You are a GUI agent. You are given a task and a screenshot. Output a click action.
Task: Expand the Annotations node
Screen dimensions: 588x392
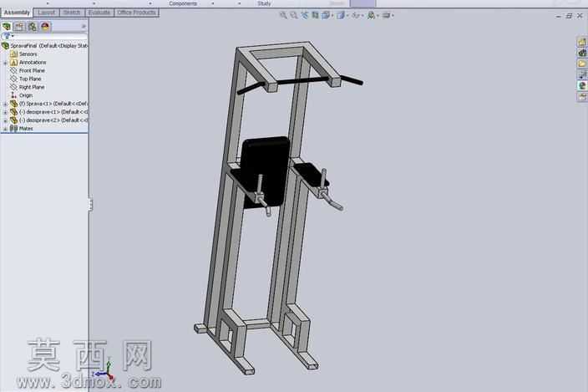coord(5,63)
